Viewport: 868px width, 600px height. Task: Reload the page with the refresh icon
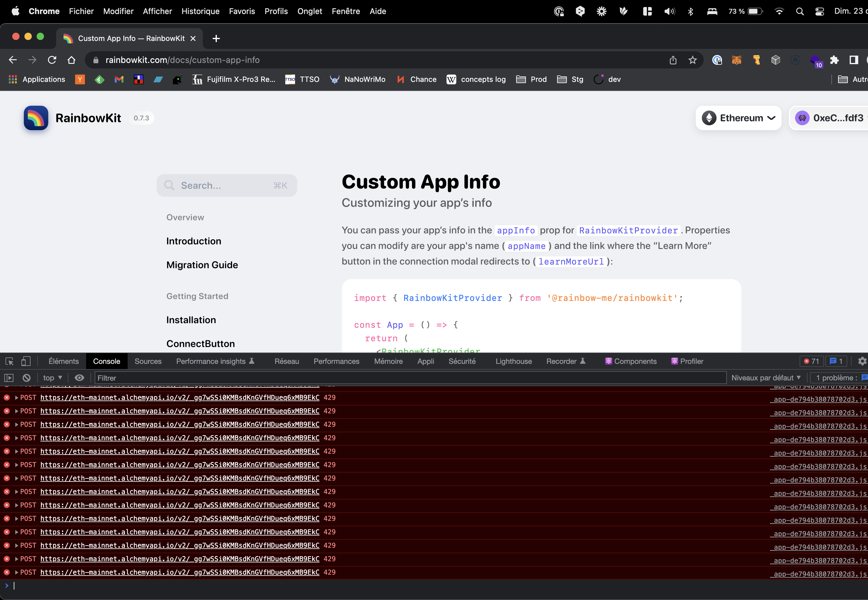pyautogui.click(x=52, y=60)
